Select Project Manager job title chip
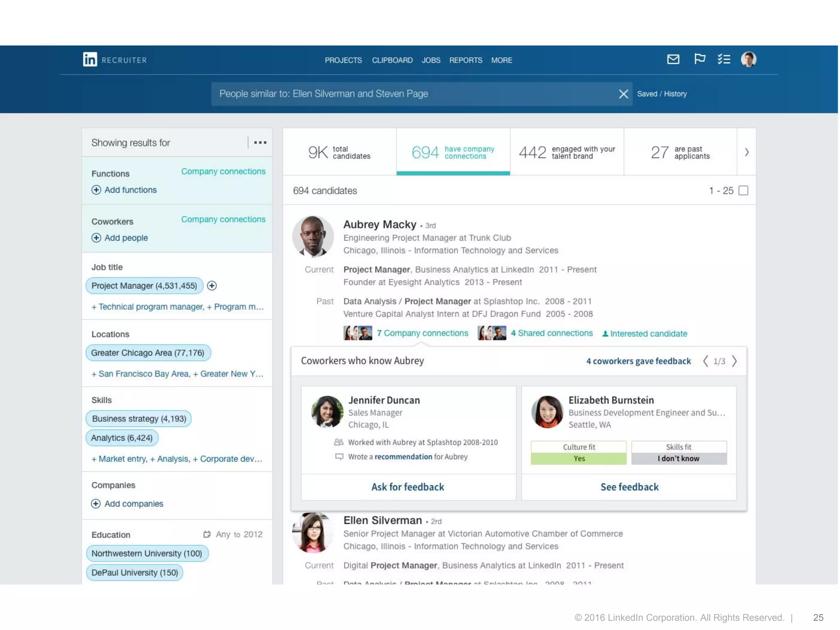The height and width of the screenshot is (630, 840). (144, 286)
